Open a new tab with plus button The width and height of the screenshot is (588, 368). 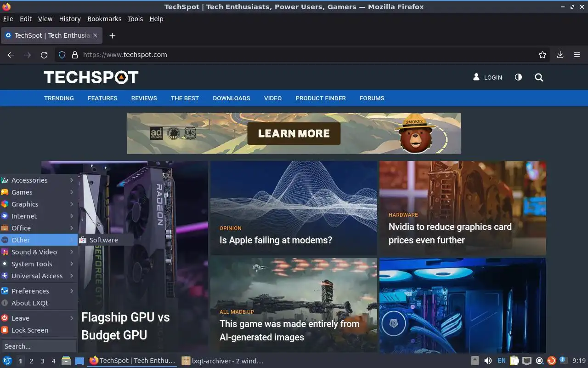tap(112, 35)
